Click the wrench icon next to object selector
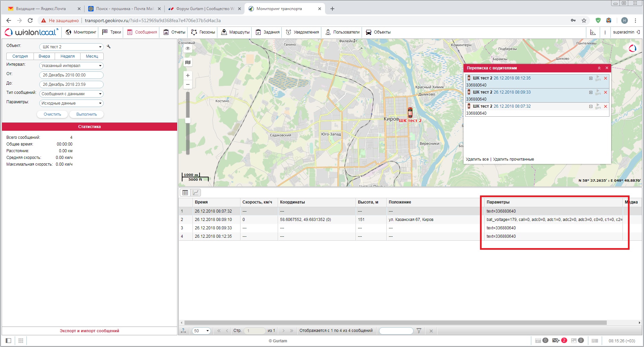 click(x=109, y=47)
